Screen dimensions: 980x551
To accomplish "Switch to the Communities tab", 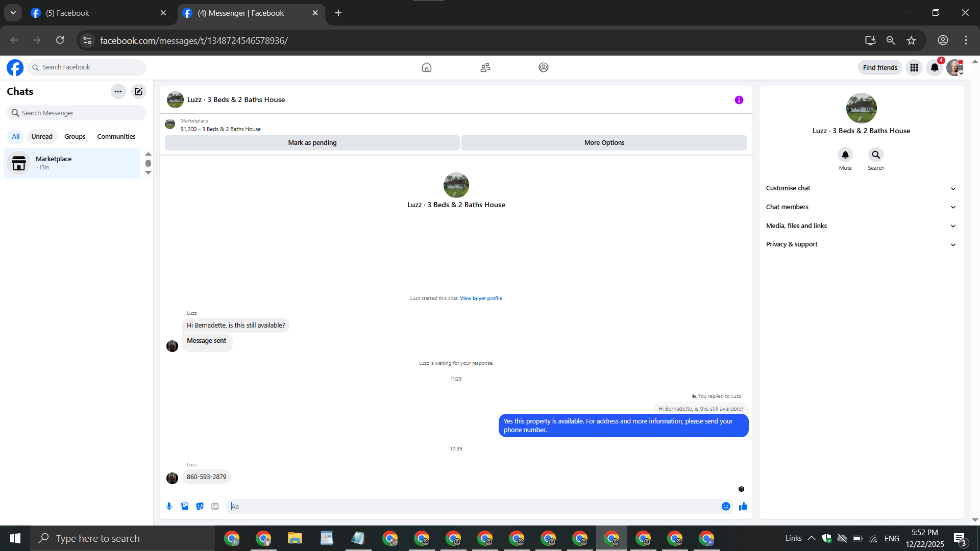I will tap(116, 136).
